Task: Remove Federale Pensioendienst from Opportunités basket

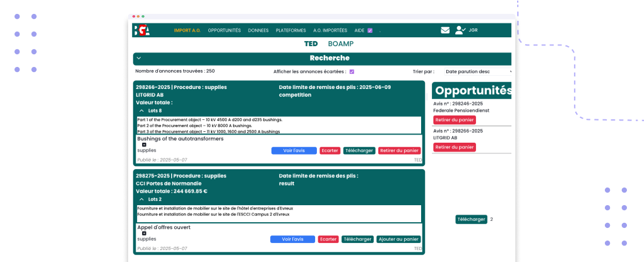Action: pos(455,120)
